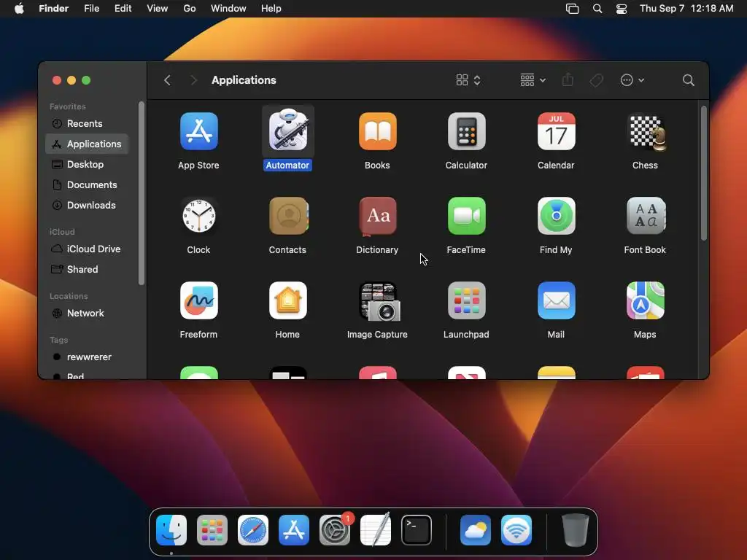The width and height of the screenshot is (747, 560).
Task: Open the Group By dropdown in toolbar
Action: [533, 80]
